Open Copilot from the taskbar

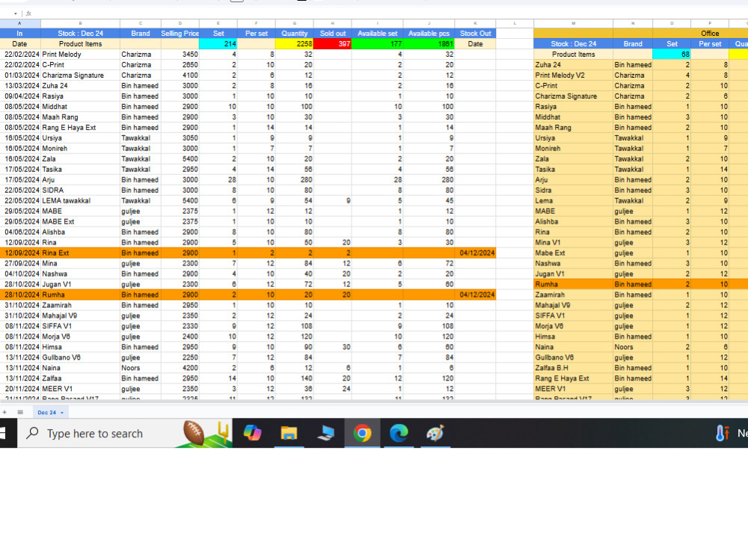click(252, 433)
